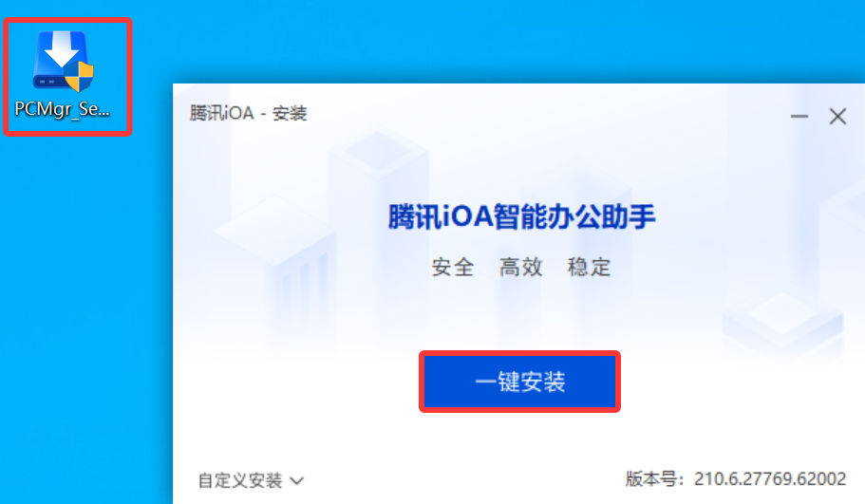Image resolution: width=865 pixels, height=504 pixels.
Task: Click the version number 210.6.27769.62002
Action: pos(770,478)
